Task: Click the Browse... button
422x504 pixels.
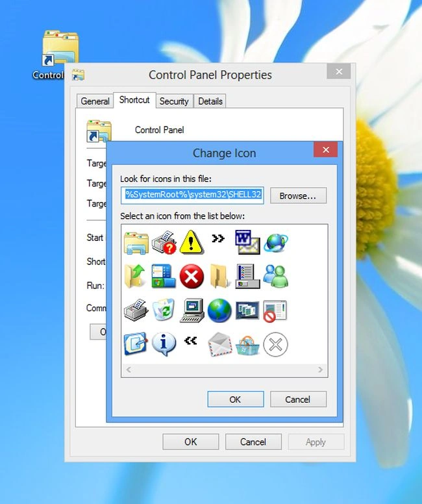Action: pos(298,195)
